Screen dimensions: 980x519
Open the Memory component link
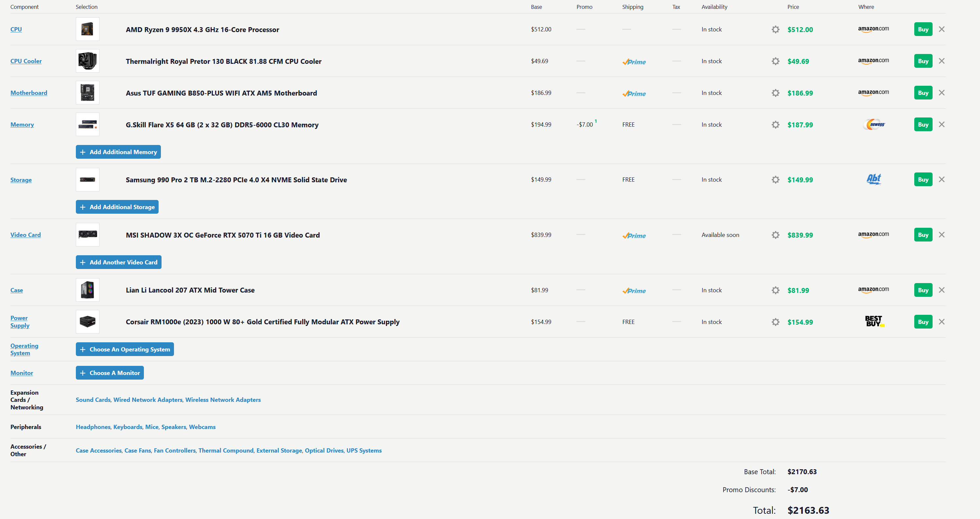click(22, 125)
